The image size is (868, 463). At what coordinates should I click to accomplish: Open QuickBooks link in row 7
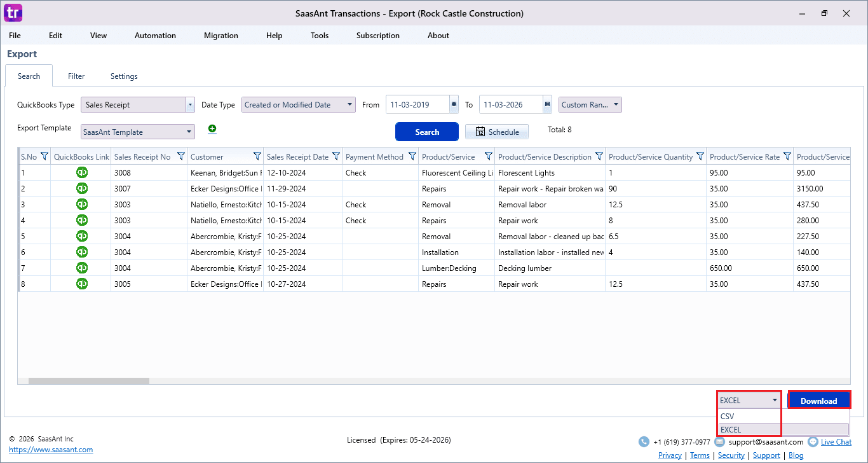click(82, 268)
